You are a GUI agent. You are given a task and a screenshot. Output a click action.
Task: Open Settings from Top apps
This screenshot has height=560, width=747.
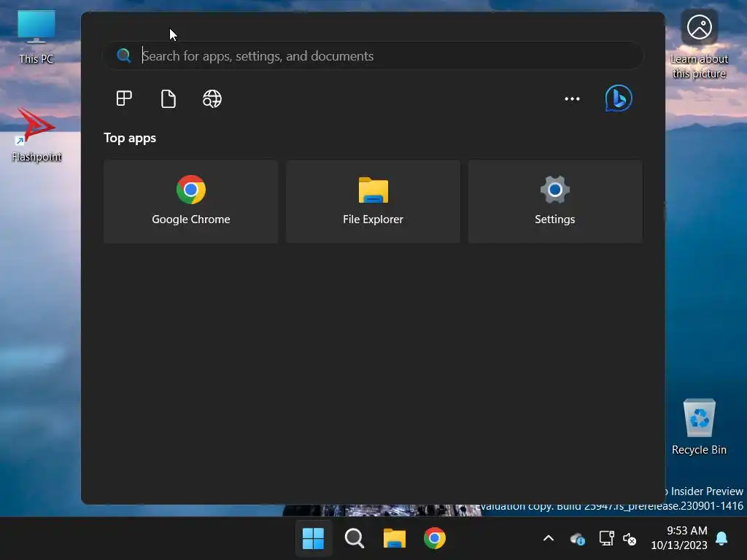[x=555, y=201]
